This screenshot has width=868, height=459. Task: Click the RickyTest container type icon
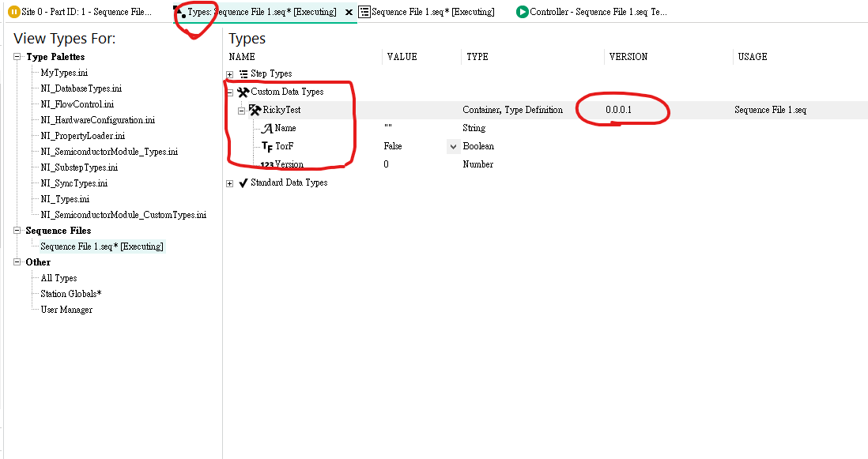click(x=255, y=111)
